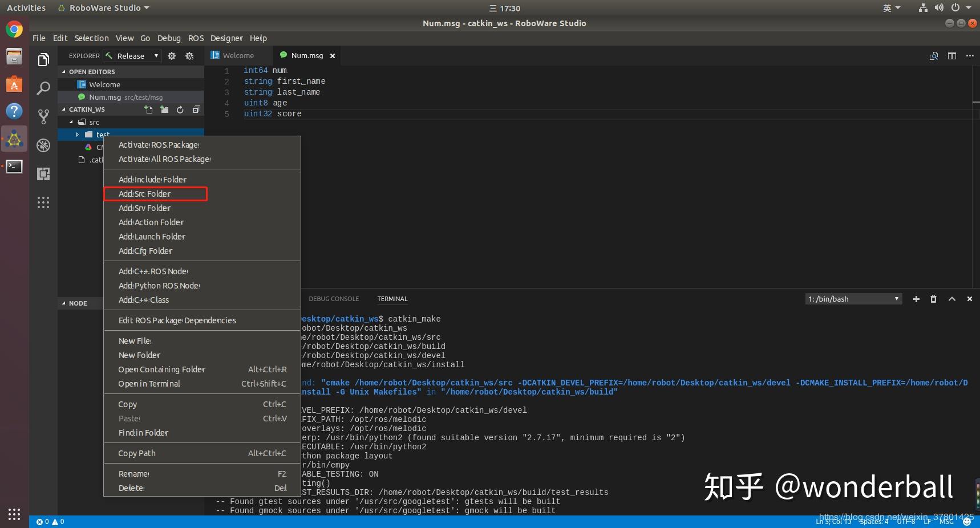Viewport: 980px width, 528px height.
Task: Open the Extensions view in the activity bar
Action: (43, 174)
